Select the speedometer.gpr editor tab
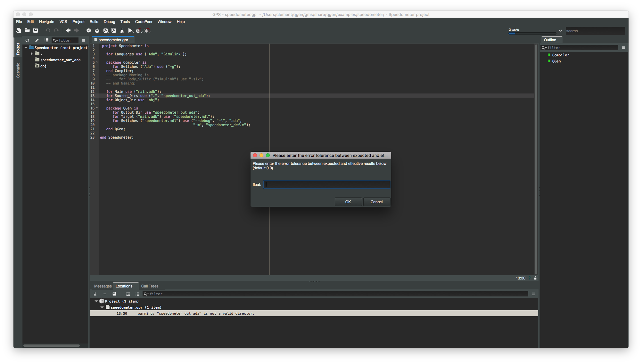642x364 pixels. [x=113, y=40]
